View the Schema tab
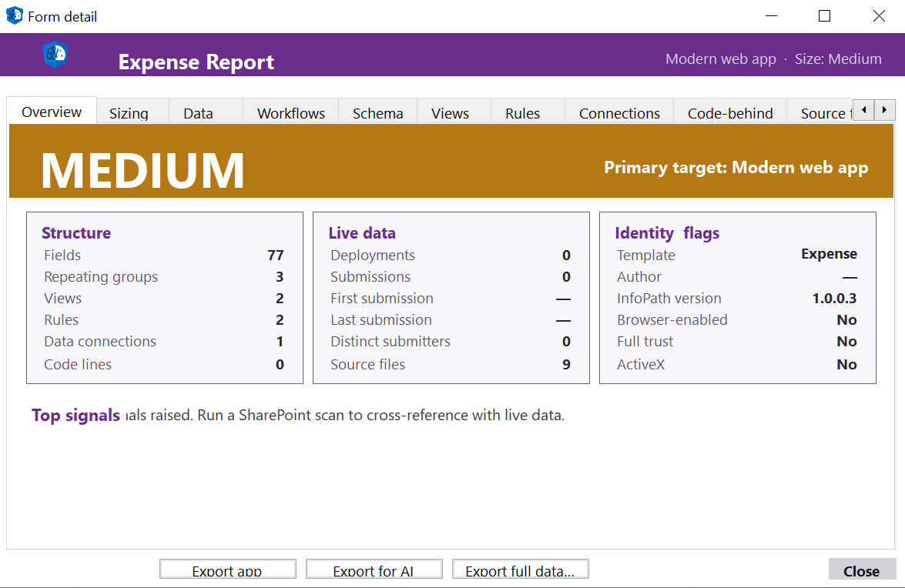The width and height of the screenshot is (905, 588). 377,112
